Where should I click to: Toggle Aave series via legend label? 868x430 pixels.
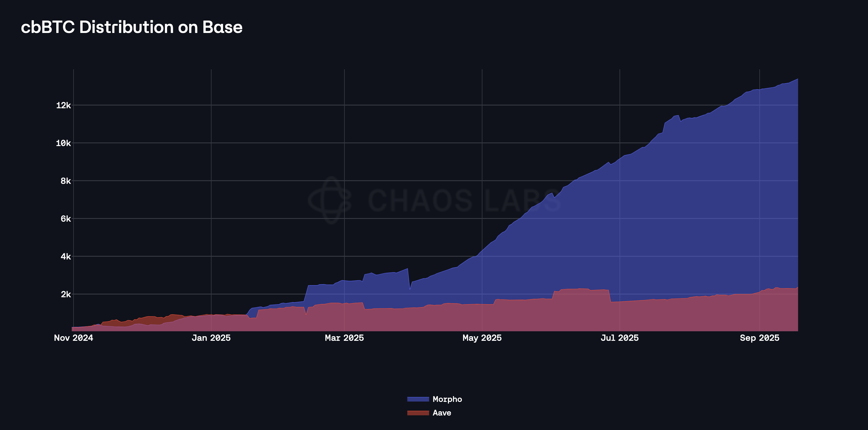pyautogui.click(x=442, y=413)
